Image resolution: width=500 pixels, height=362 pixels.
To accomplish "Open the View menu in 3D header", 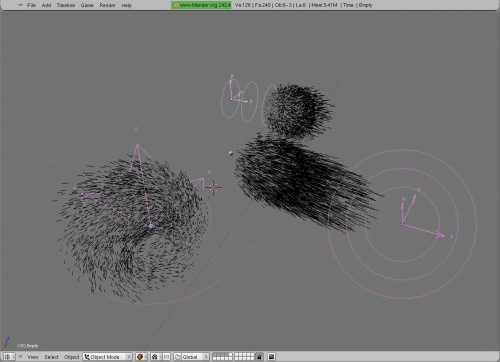I will (x=33, y=357).
